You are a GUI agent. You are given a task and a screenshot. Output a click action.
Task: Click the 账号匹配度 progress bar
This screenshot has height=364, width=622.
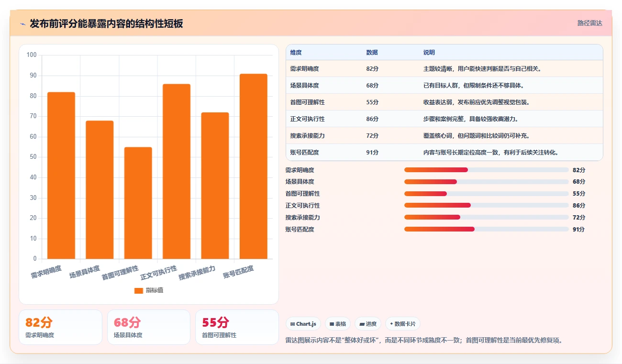[x=486, y=229]
